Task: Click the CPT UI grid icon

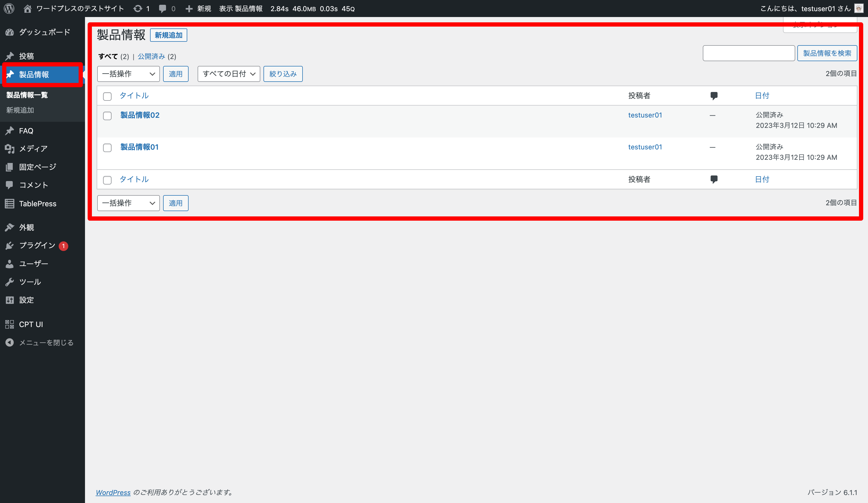Action: point(10,324)
